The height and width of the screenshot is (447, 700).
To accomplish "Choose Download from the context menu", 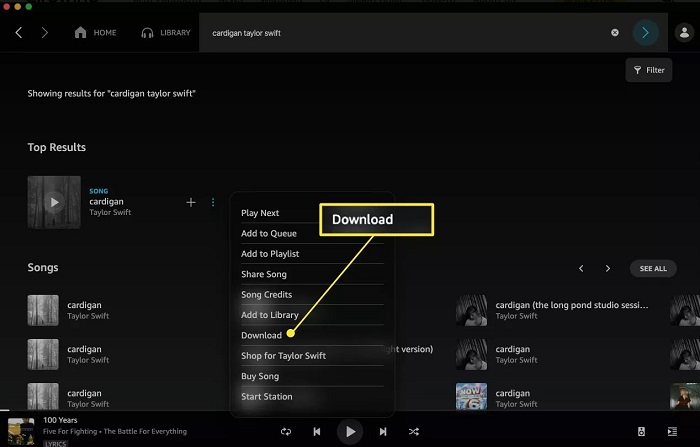I will click(262, 335).
